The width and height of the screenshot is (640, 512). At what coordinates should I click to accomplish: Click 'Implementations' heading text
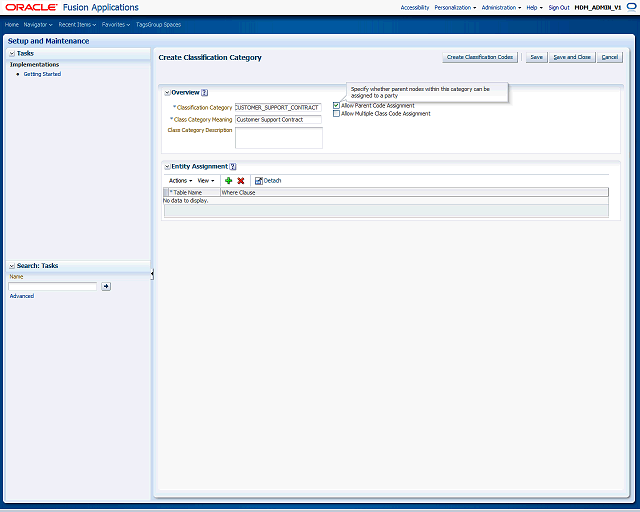(x=34, y=65)
